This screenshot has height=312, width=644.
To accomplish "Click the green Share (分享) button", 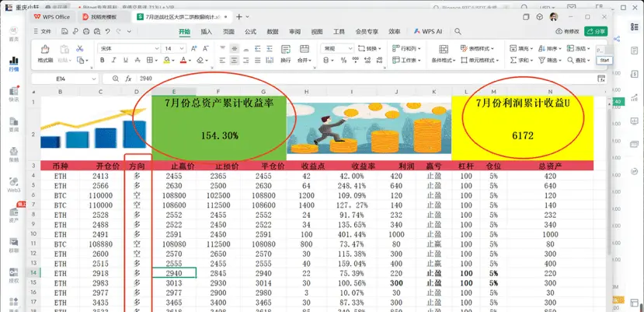I will pyautogui.click(x=596, y=31).
